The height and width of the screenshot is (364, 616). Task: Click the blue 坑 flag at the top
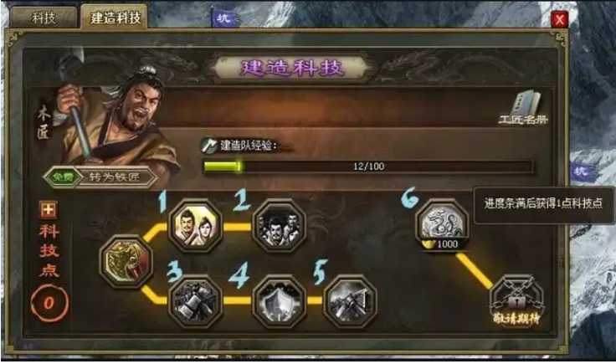[x=223, y=18]
